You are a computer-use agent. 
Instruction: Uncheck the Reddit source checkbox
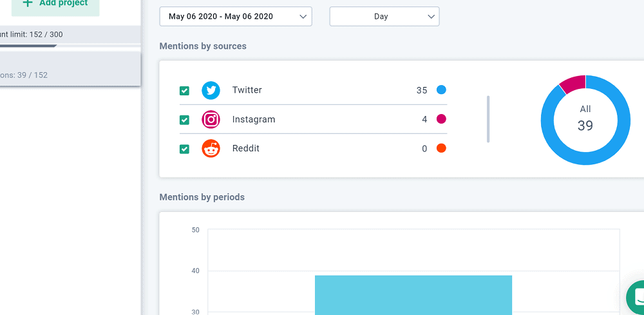click(x=184, y=149)
